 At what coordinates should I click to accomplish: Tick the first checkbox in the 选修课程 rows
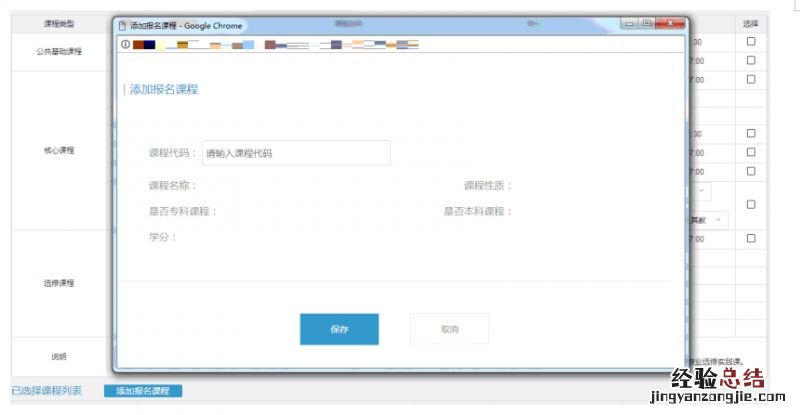(x=751, y=238)
